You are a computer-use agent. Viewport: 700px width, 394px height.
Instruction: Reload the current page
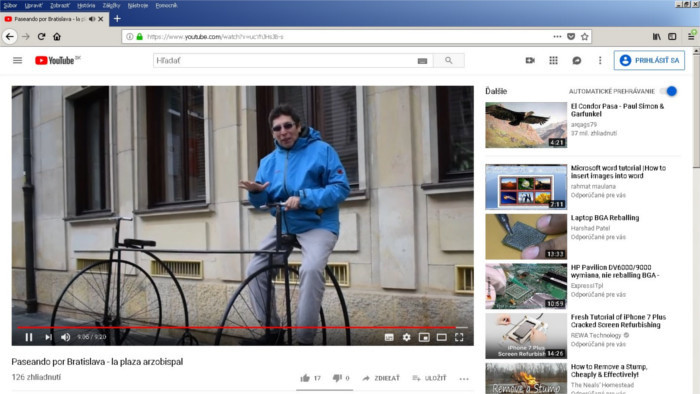click(42, 37)
